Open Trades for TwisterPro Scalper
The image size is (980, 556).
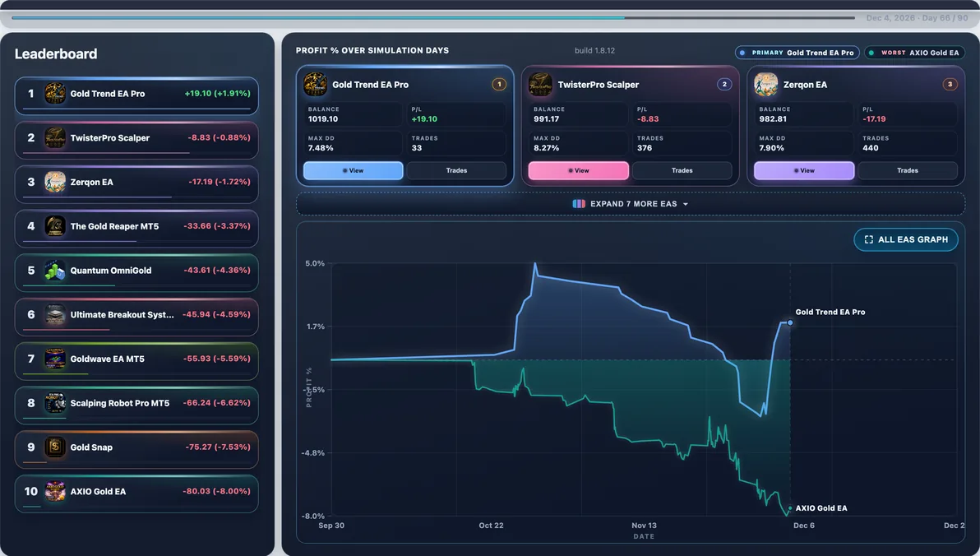pos(682,171)
